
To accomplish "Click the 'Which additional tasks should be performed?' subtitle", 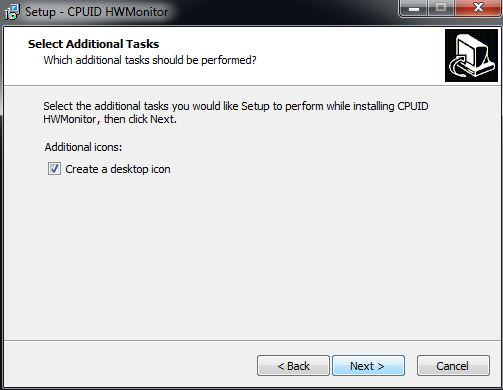I will [x=150, y=60].
